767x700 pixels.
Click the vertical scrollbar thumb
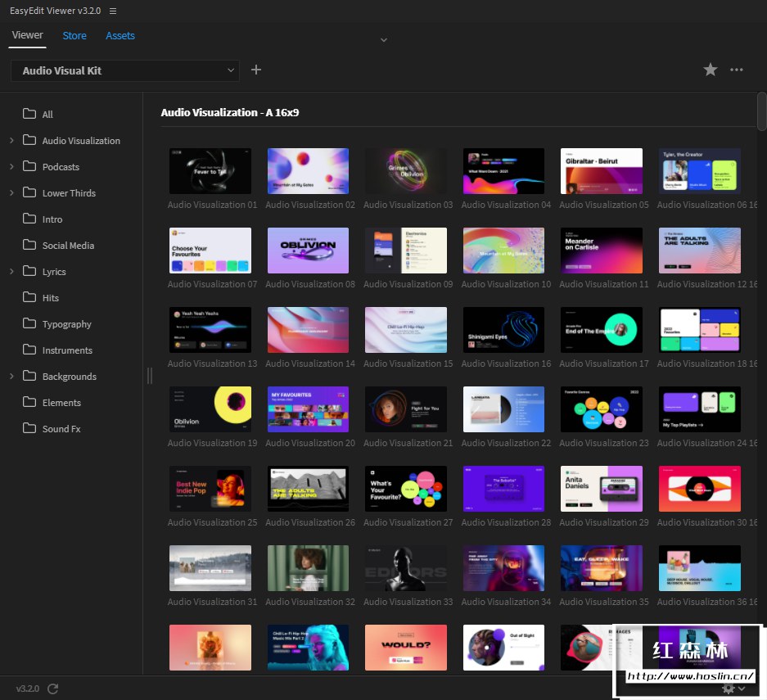(761, 112)
